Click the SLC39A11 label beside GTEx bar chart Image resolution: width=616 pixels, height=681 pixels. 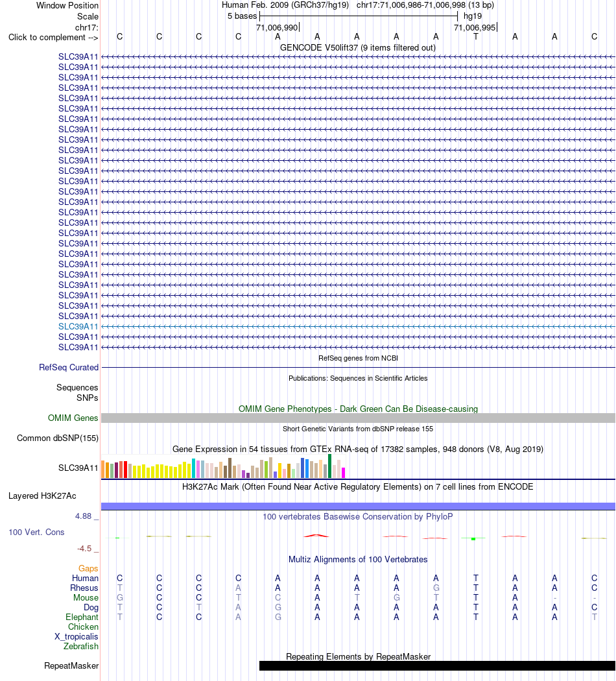pos(78,468)
